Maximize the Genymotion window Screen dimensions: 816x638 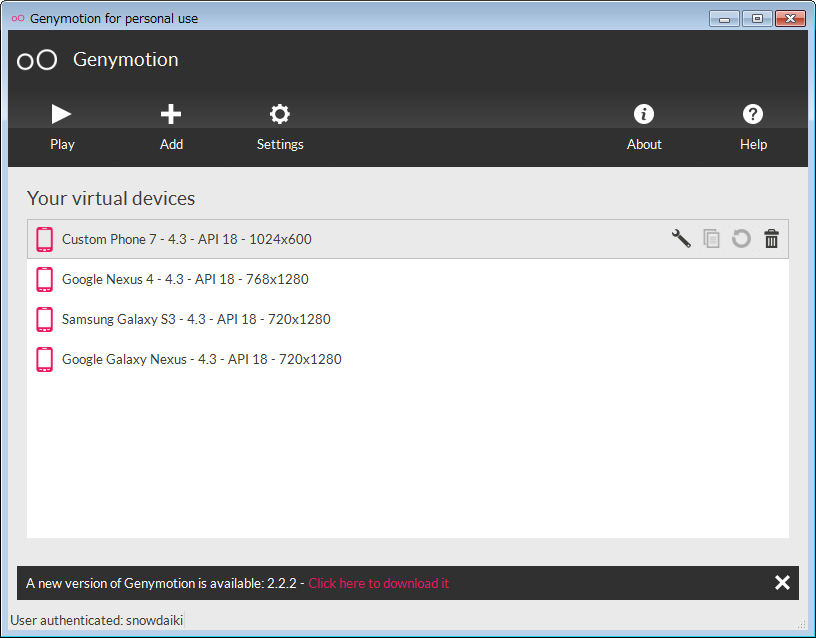[757, 19]
